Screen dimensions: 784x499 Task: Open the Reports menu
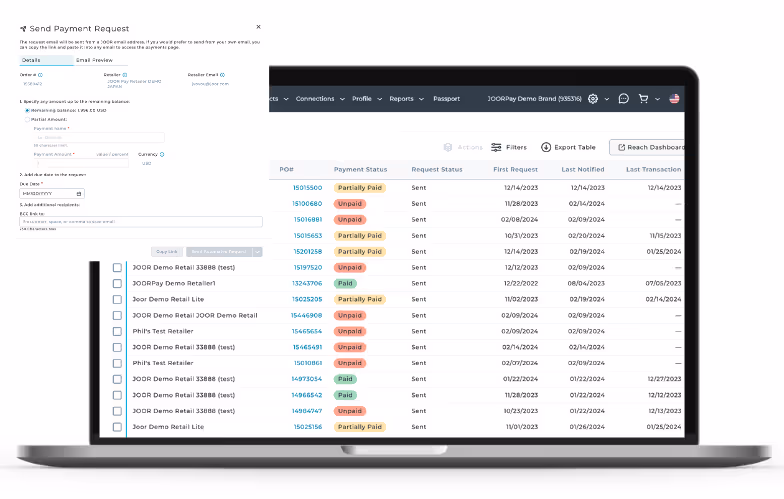pyautogui.click(x=402, y=98)
